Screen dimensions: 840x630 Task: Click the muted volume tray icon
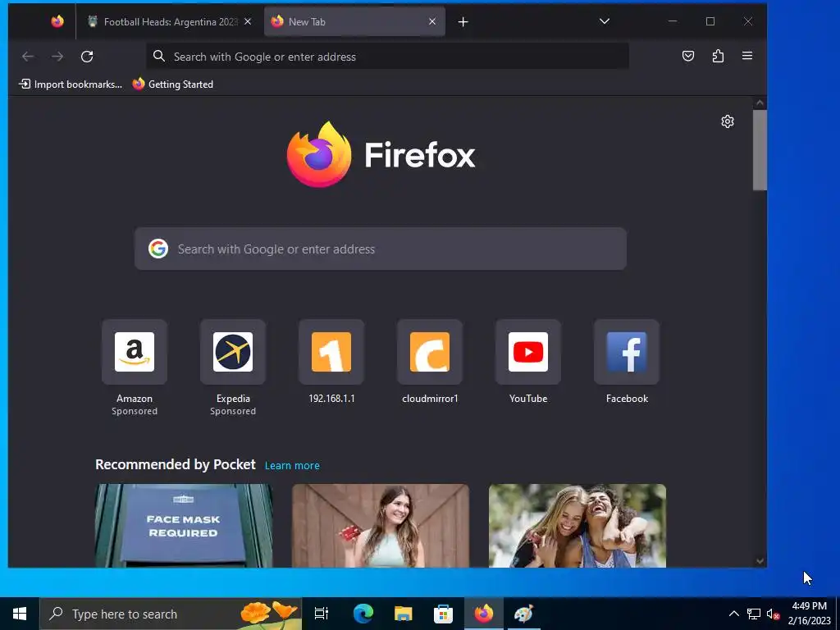[773, 614]
